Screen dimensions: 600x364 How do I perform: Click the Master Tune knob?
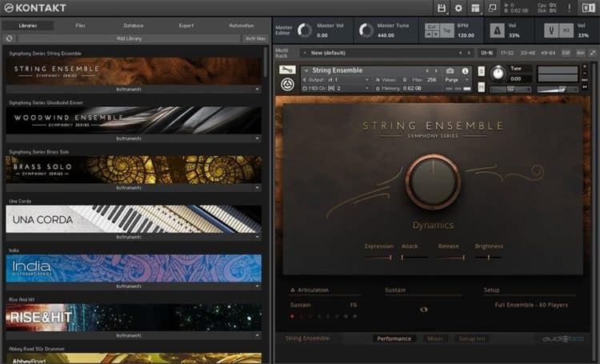coord(366,30)
